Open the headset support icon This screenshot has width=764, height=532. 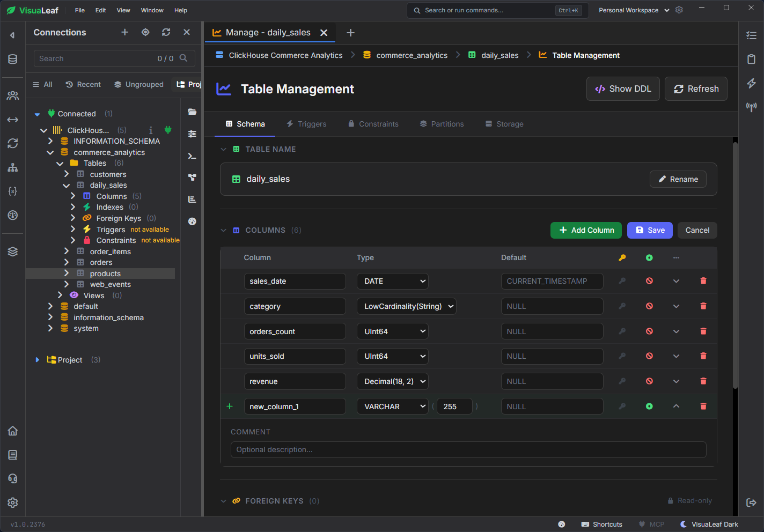[13, 478]
